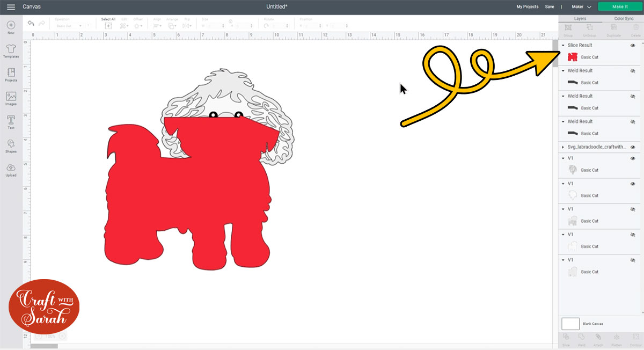
Task: Show the topmost Weld Result layer
Action: (x=633, y=71)
